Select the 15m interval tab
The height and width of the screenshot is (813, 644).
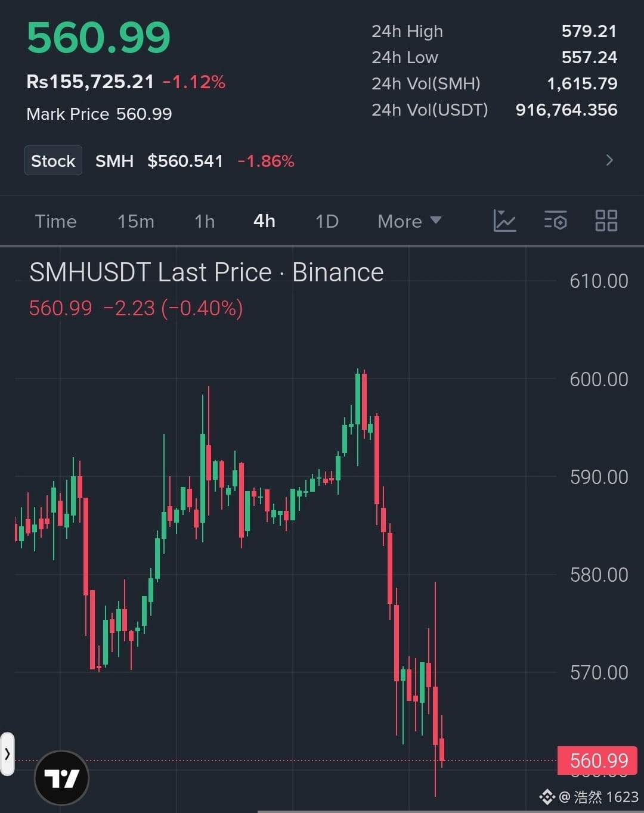click(136, 221)
